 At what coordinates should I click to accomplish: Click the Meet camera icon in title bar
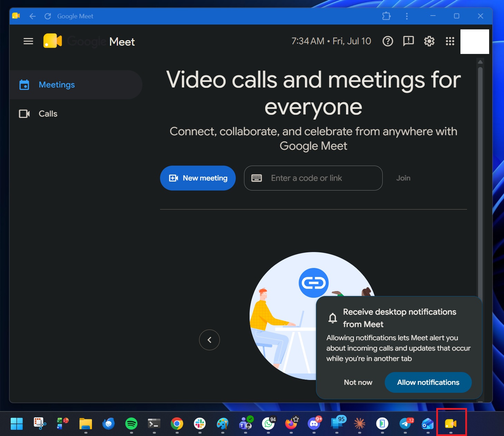tap(16, 16)
